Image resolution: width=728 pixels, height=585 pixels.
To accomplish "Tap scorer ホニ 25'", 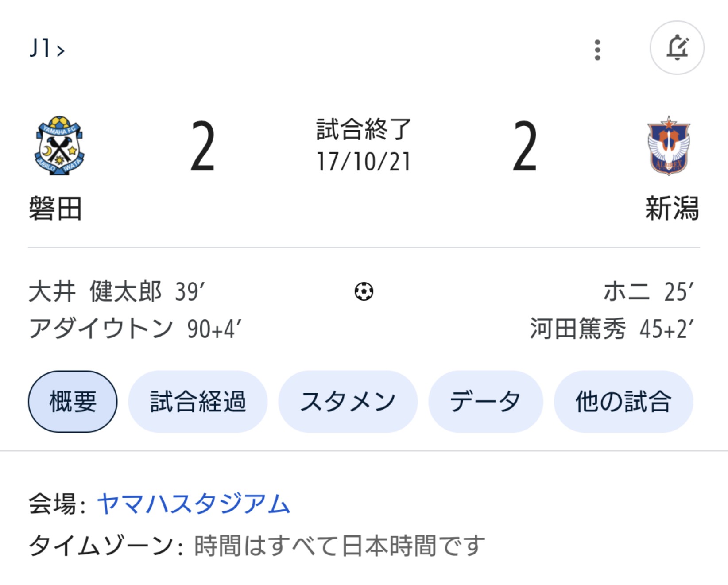I will [x=649, y=292].
